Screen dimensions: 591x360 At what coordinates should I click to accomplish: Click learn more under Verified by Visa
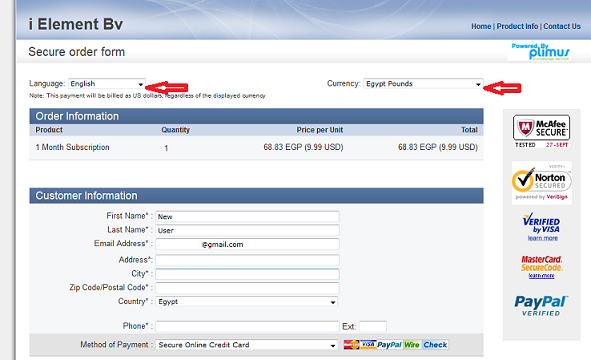[x=542, y=238]
